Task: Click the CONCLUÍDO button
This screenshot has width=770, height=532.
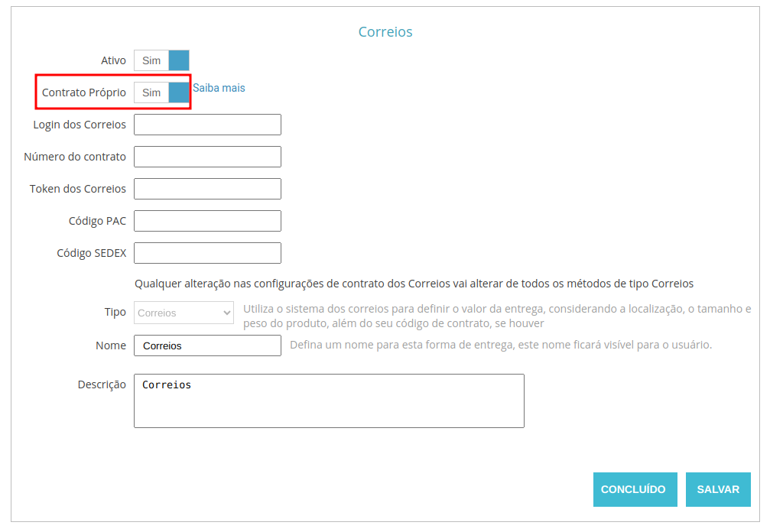Action: (x=635, y=489)
